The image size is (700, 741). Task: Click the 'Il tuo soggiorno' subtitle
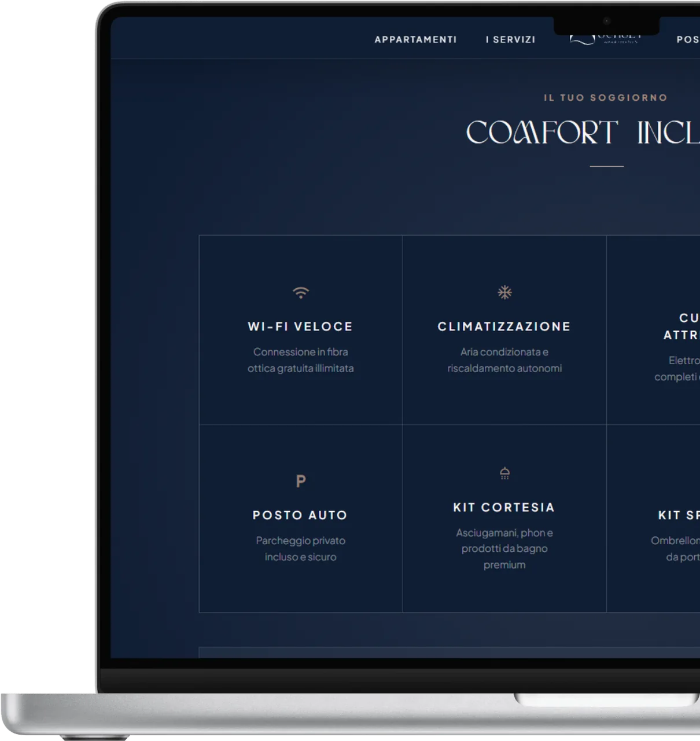[x=606, y=98]
